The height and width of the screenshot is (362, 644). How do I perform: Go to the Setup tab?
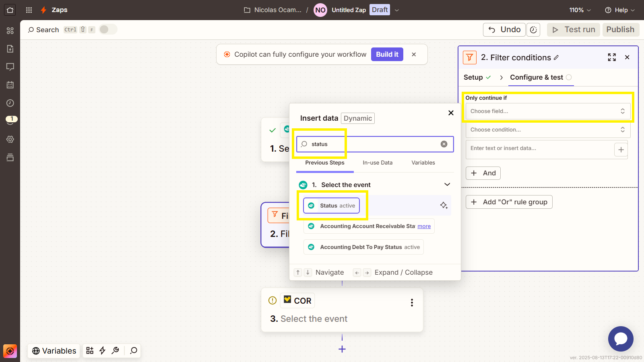pos(477,77)
